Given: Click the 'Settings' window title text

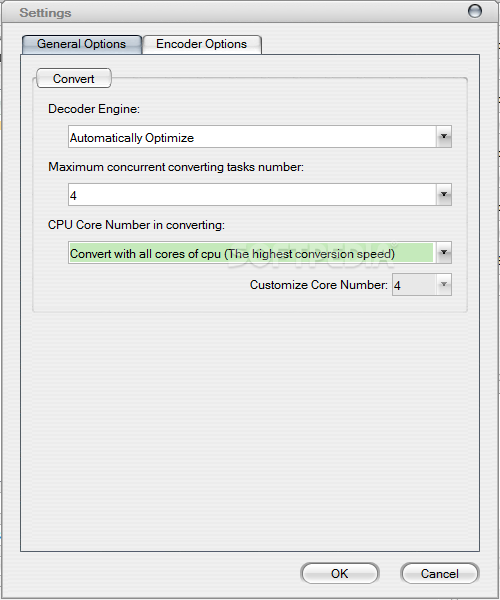Looking at the screenshot, I should 45,13.
